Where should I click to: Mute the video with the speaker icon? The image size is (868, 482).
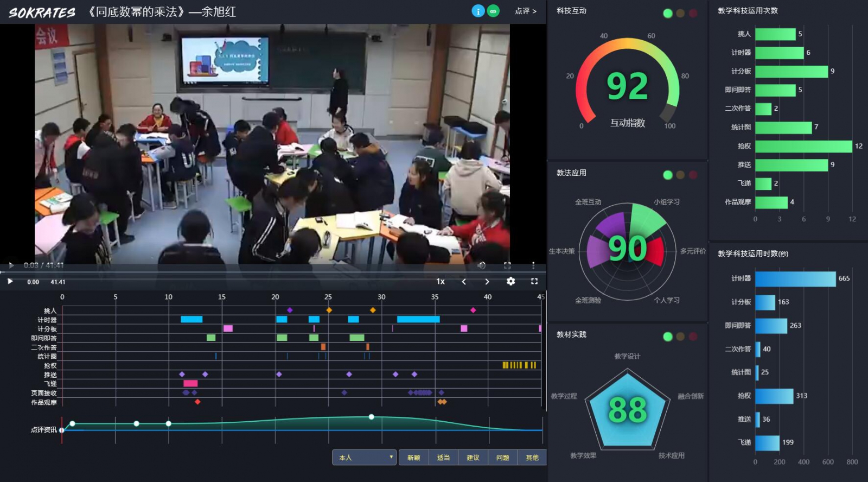481,265
